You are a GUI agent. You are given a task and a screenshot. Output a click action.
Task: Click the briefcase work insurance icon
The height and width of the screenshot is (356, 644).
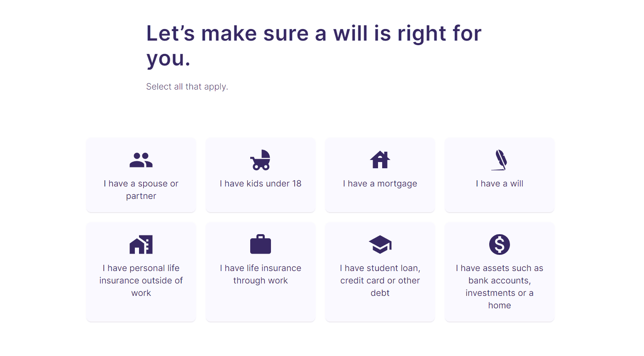point(261,245)
